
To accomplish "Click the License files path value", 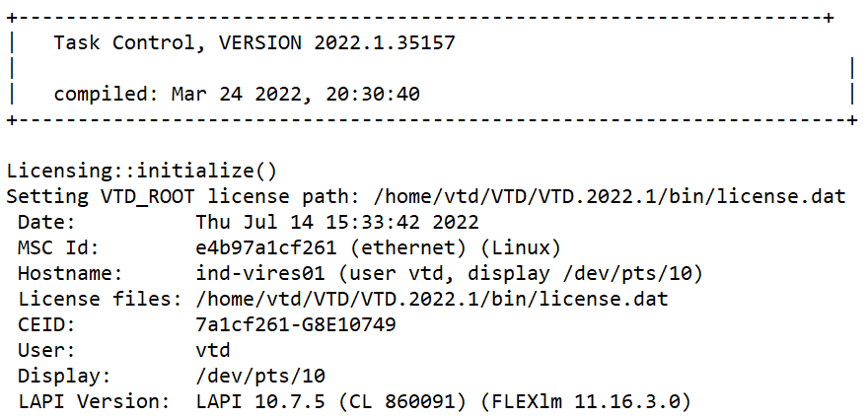I will tap(432, 299).
